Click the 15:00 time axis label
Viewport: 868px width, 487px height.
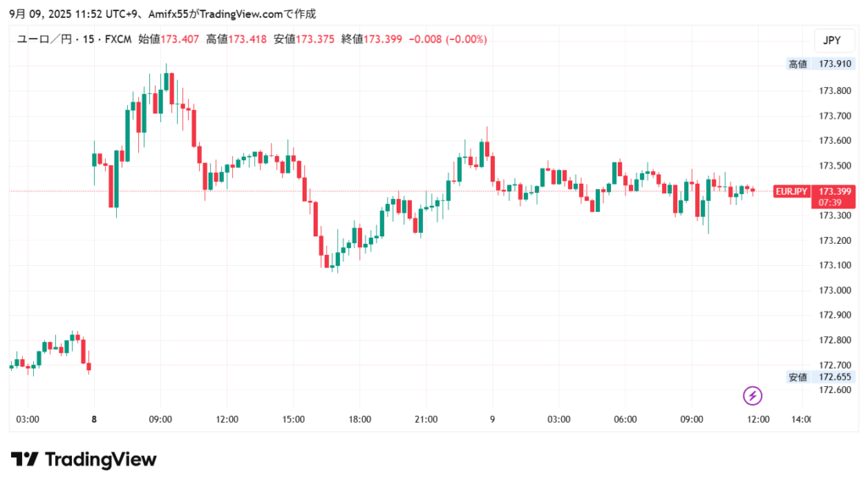point(293,419)
